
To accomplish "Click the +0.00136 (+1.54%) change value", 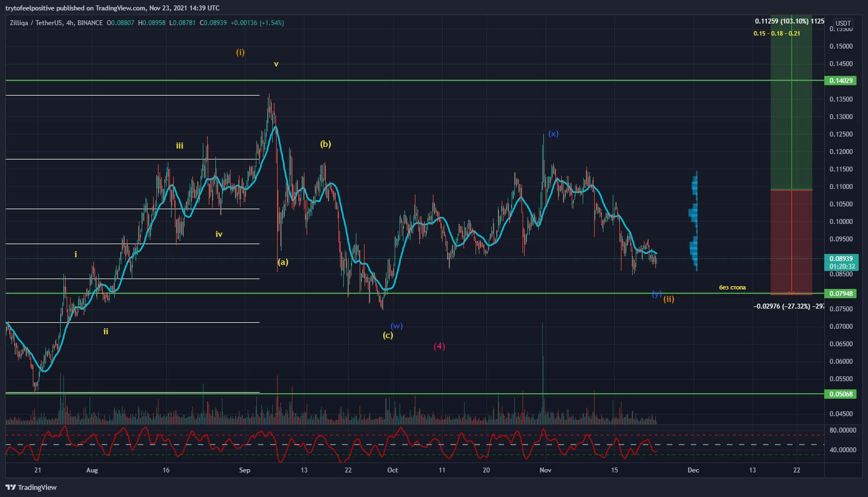I will pos(257,23).
